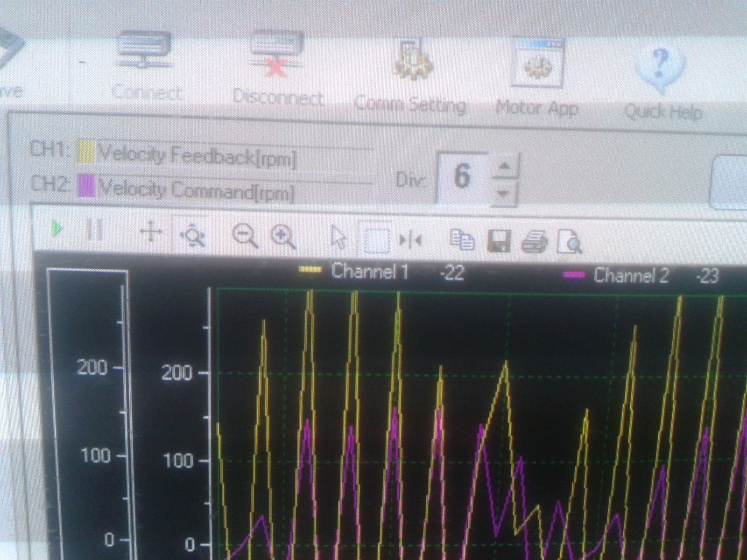
Task: Increase the Div value with up arrow
Action: [505, 167]
